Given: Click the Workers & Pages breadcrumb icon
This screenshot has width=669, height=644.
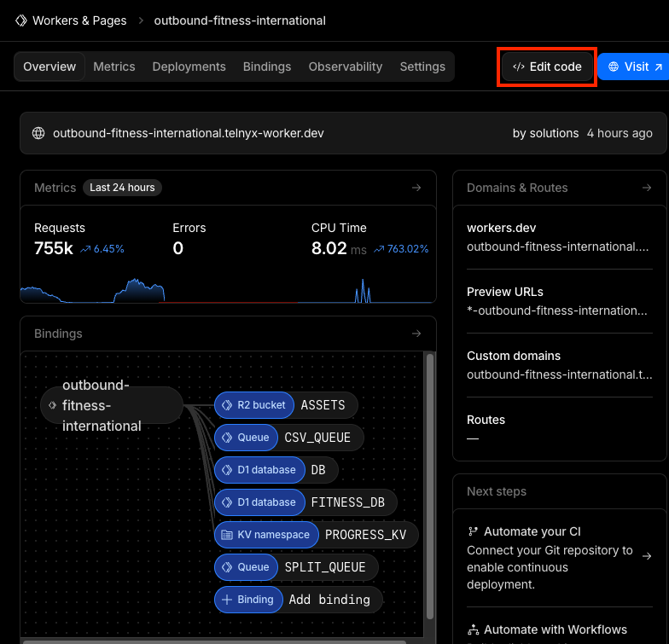Looking at the screenshot, I should (x=21, y=20).
